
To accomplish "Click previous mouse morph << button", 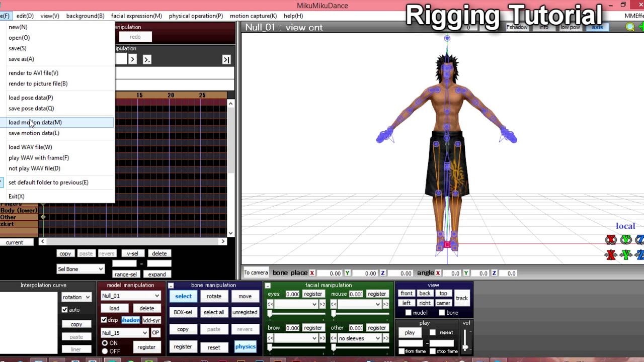I will click(334, 304).
